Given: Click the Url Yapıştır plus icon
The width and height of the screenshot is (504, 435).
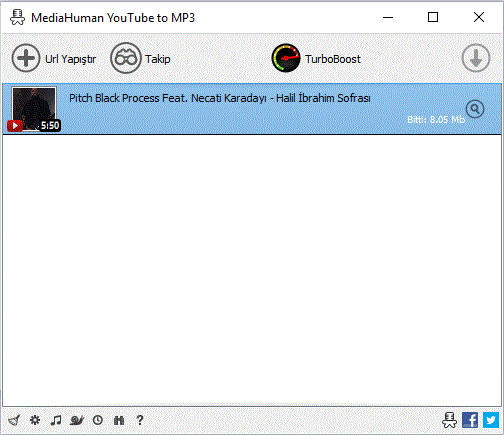Looking at the screenshot, I should (26, 58).
